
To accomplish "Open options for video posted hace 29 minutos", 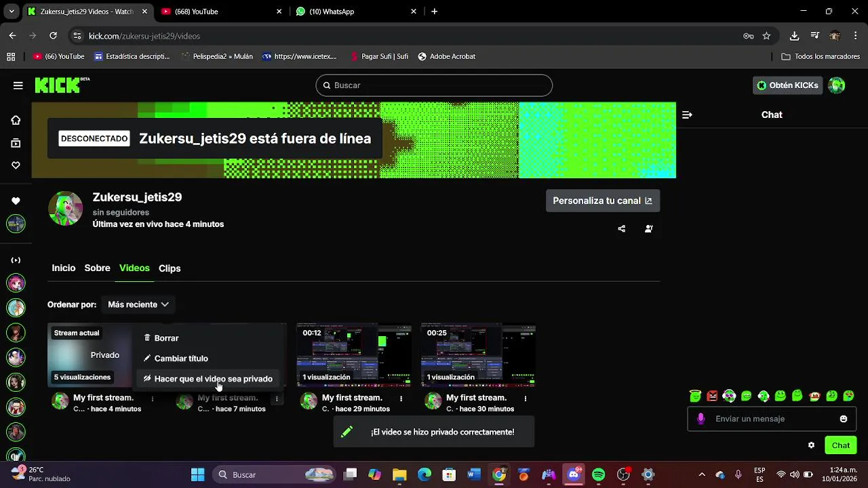I will (x=401, y=399).
